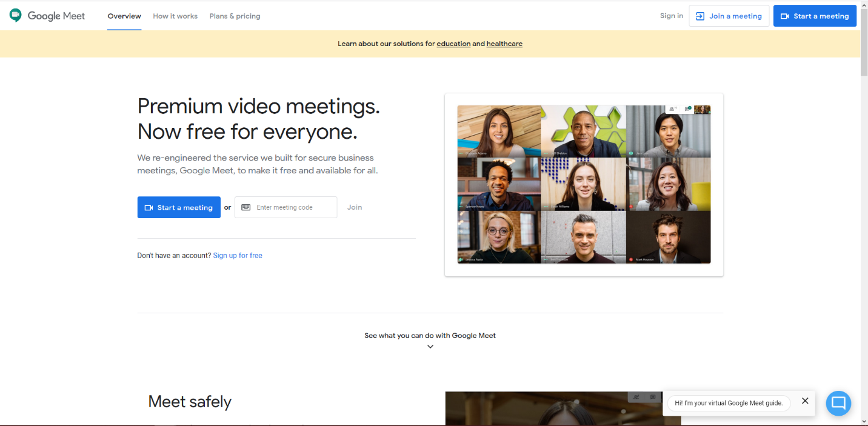The height and width of the screenshot is (426, 868).
Task: Click enter-door icon in Join a meeting
Action: (700, 16)
